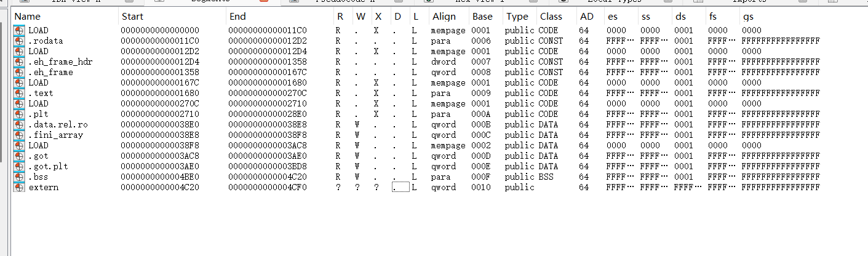Click the .data.rel.ro segment icon
This screenshot has width=868, height=256.
[20, 124]
